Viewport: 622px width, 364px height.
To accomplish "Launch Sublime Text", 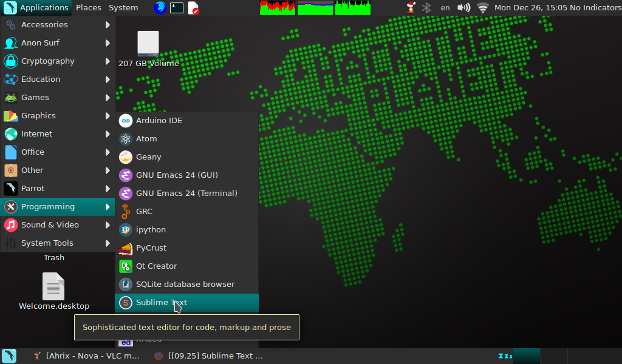I will pyautogui.click(x=186, y=303).
